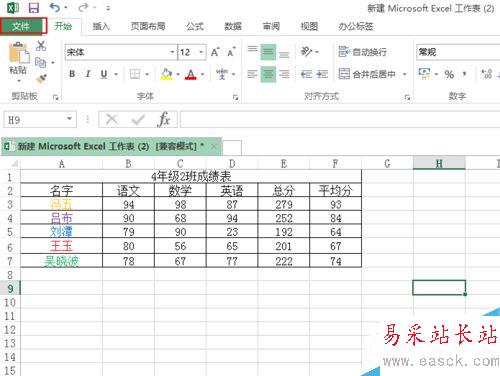Switch to the 视图 View tab

pos(309,26)
